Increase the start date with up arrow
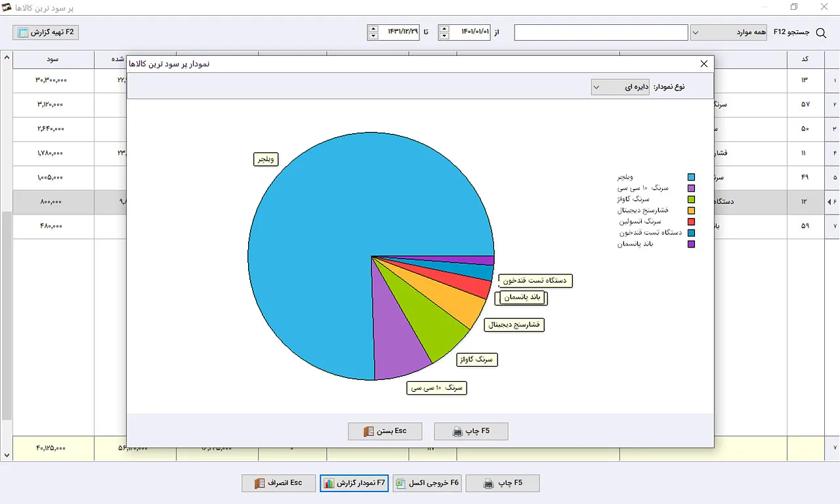The width and height of the screenshot is (840, 504). [x=444, y=28]
